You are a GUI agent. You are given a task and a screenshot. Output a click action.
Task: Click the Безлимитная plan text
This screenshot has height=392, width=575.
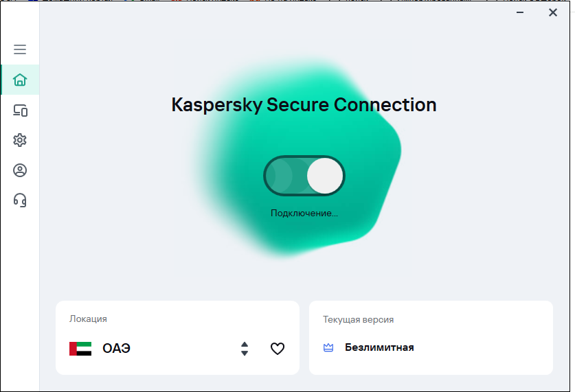379,347
